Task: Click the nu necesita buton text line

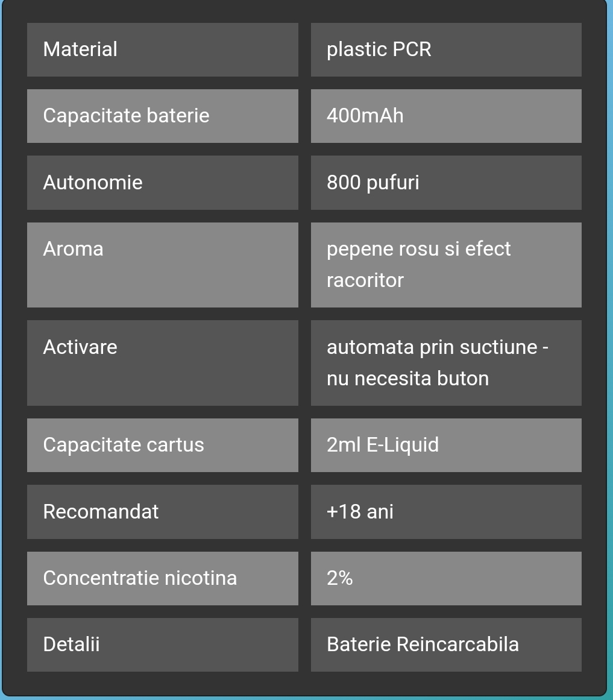Action: (408, 379)
